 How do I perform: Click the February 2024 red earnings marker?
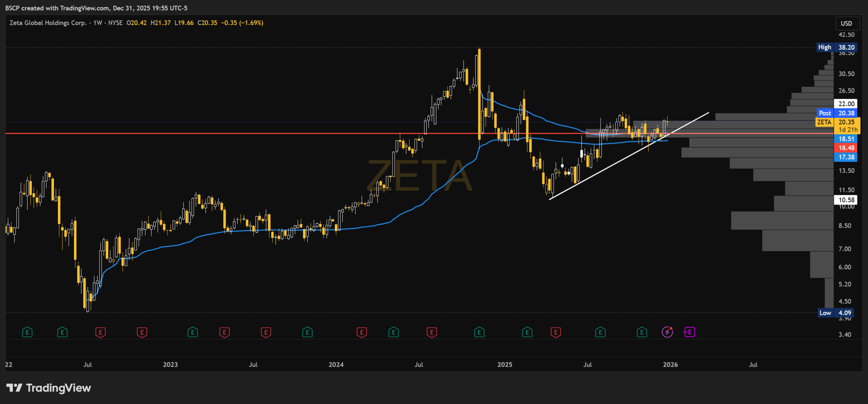(x=362, y=333)
